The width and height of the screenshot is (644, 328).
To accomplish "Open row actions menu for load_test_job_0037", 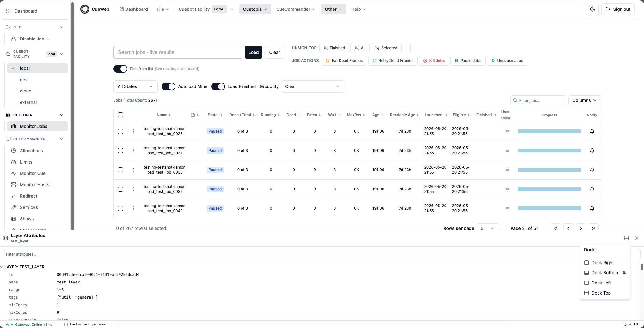I will point(133,151).
